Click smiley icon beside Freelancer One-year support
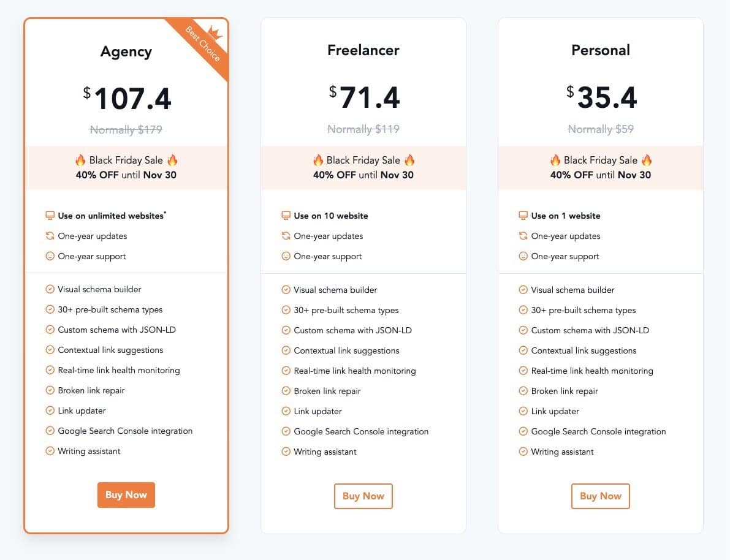730x560 pixels. 286,256
